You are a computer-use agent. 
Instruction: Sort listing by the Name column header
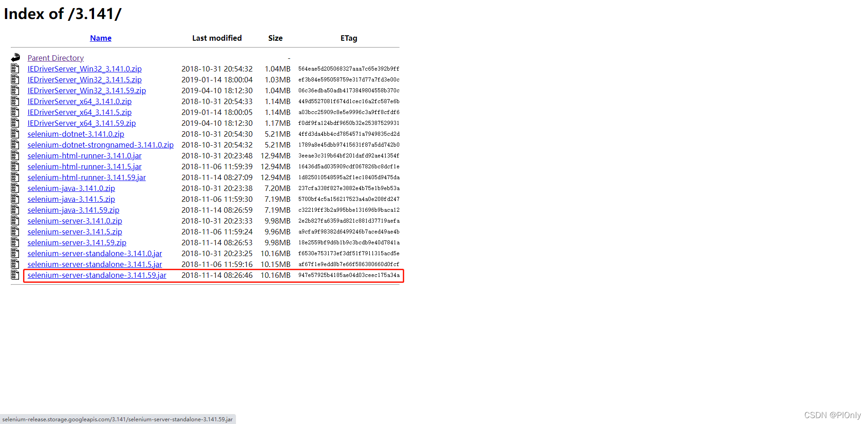pyautogui.click(x=100, y=38)
